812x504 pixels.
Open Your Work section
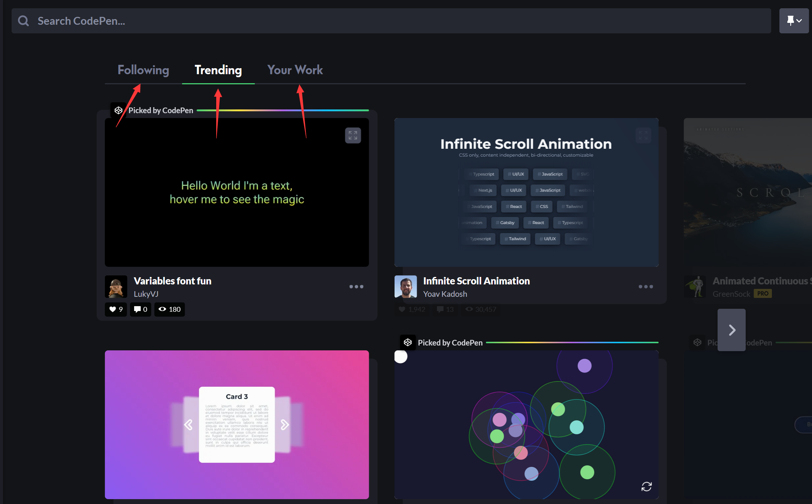(295, 69)
